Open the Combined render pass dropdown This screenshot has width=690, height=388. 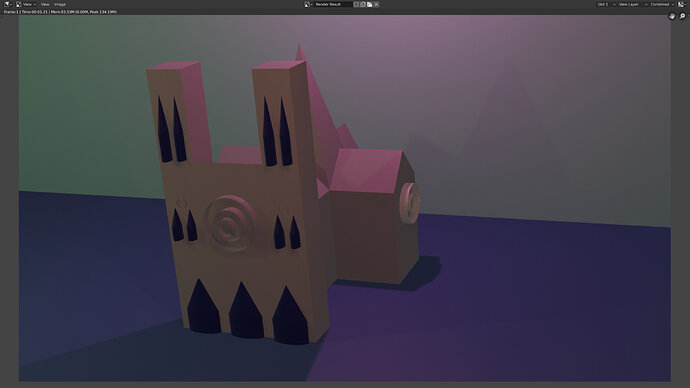[x=662, y=4]
